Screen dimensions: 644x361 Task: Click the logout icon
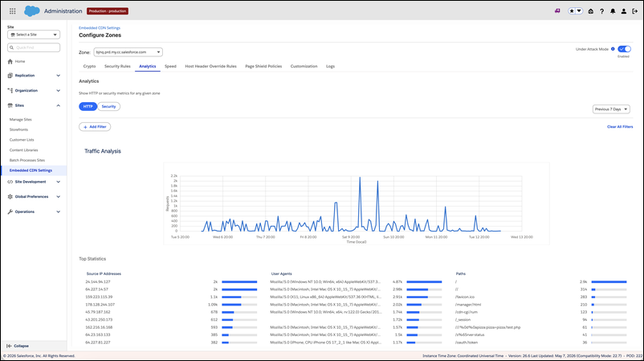coord(635,11)
